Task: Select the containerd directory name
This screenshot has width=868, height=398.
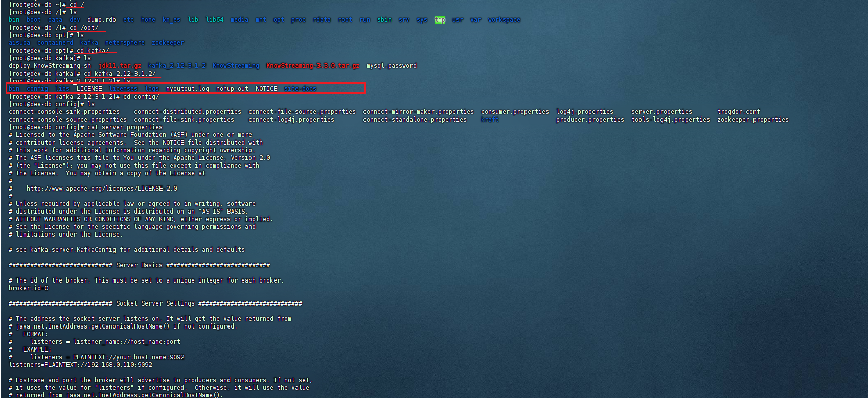Action: 55,43
